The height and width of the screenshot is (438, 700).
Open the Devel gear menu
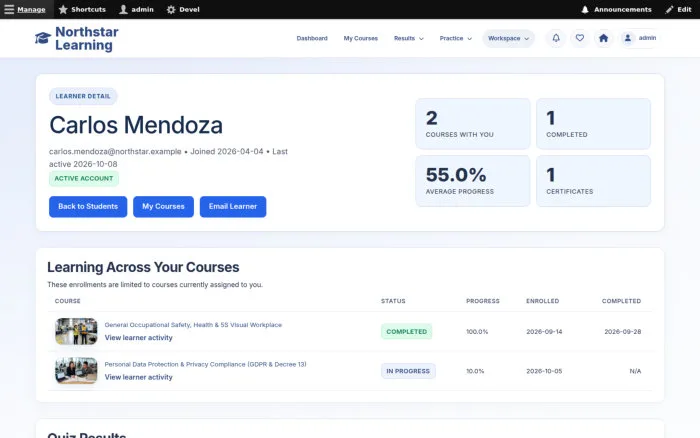tap(183, 9)
